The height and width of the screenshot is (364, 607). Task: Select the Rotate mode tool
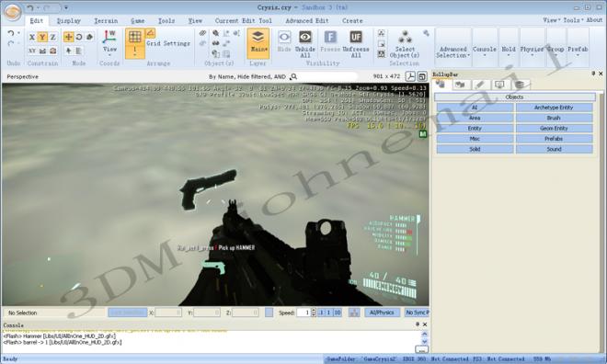point(79,37)
